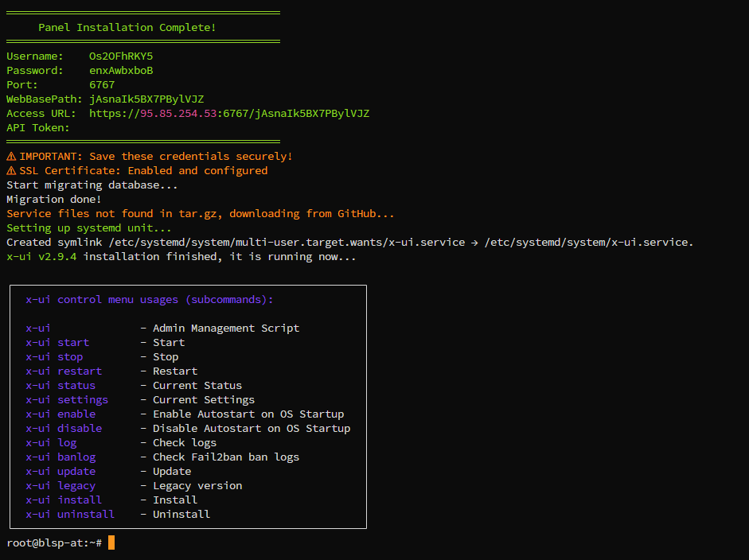Open the Access URL https link

(x=229, y=114)
